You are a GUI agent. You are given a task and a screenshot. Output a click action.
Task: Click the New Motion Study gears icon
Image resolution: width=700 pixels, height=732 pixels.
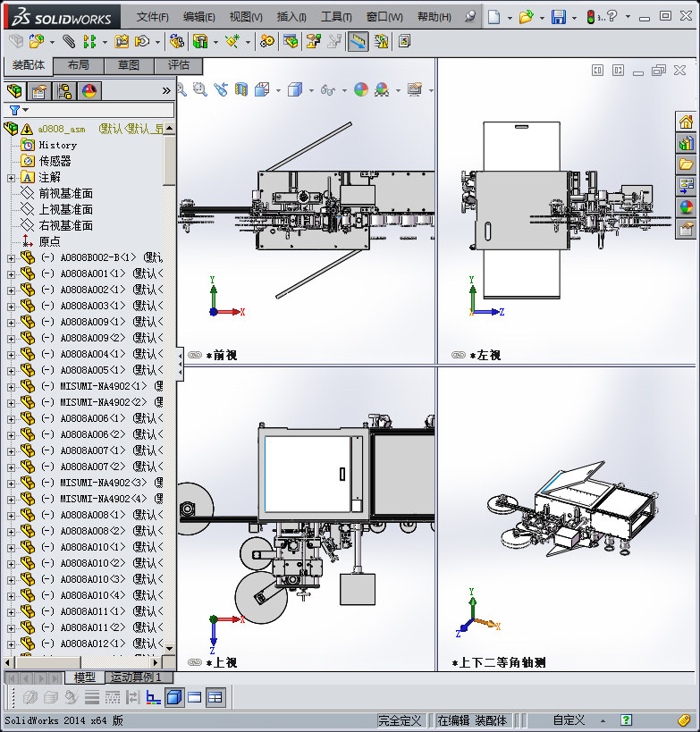(x=267, y=41)
